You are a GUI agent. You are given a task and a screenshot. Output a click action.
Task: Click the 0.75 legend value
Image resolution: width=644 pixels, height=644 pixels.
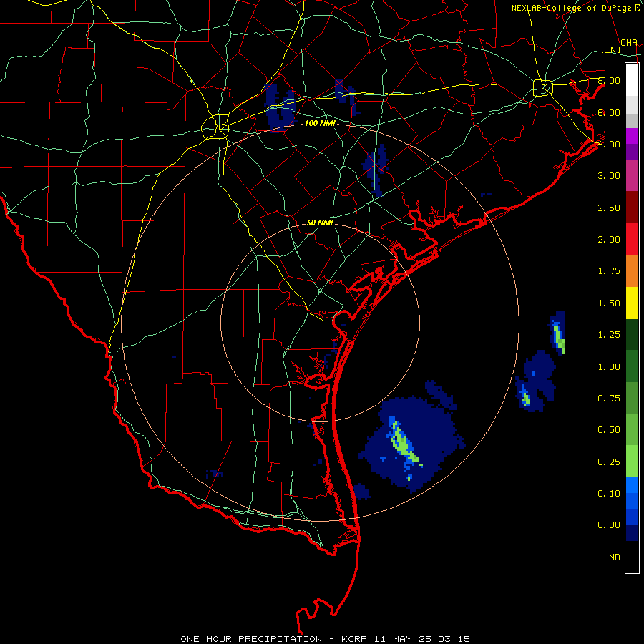coord(609,399)
